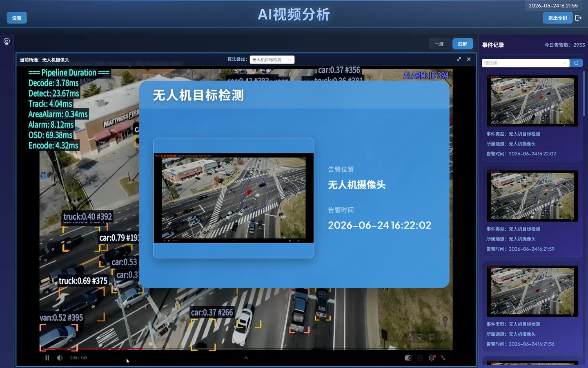Image resolution: width=588 pixels, height=368 pixels.
Task: Open event thumbnail for 16:21:56 alarm
Action: coord(532,291)
